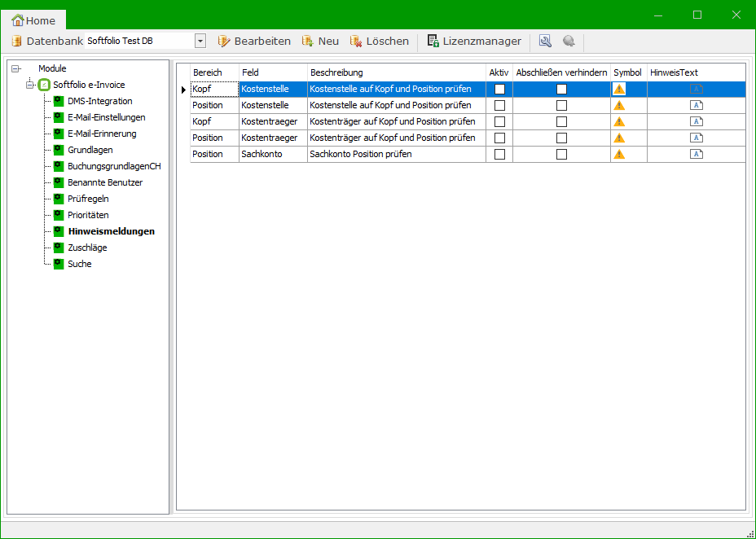Switch to the Home tab

[34, 20]
